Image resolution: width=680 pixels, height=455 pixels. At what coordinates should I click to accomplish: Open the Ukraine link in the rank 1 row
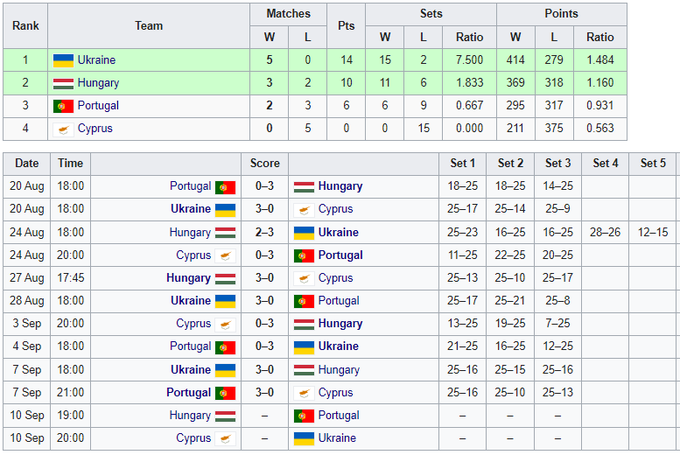96,60
